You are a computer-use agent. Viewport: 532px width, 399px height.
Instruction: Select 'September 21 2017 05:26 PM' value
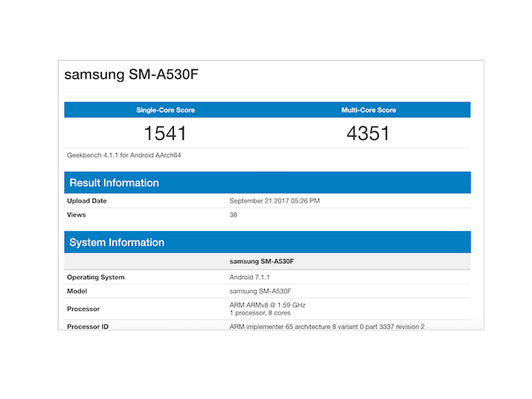274,201
